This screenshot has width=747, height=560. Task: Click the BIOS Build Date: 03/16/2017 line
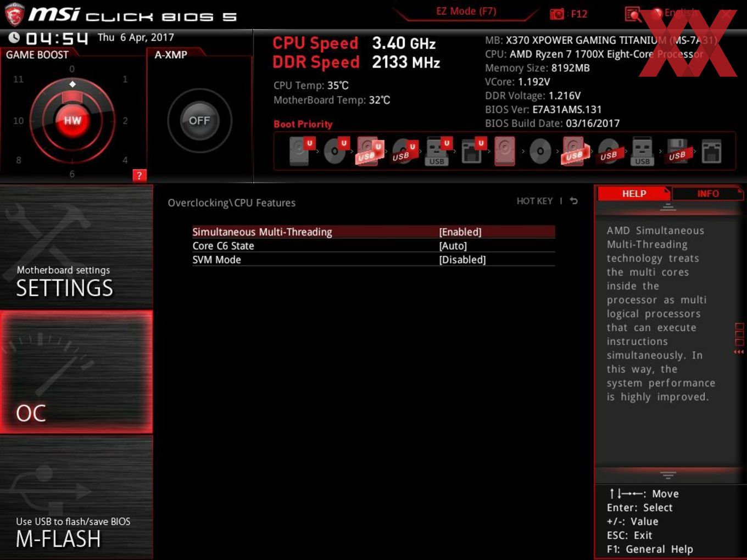click(552, 124)
